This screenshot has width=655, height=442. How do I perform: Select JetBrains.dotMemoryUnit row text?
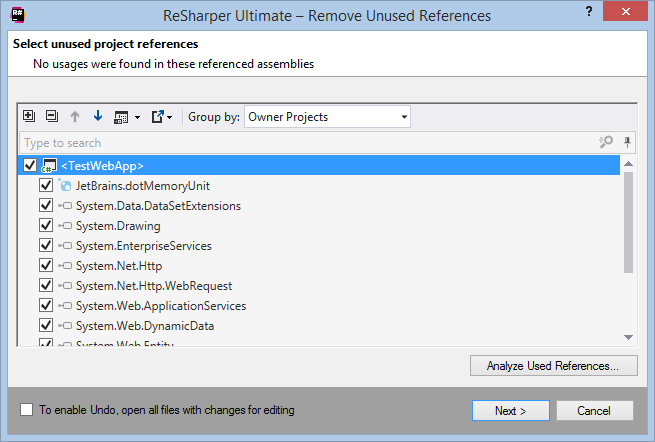click(x=143, y=186)
